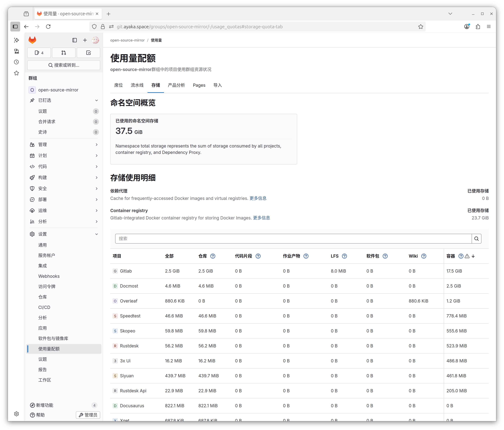Open the settings gear at bottom left rail

16,414
